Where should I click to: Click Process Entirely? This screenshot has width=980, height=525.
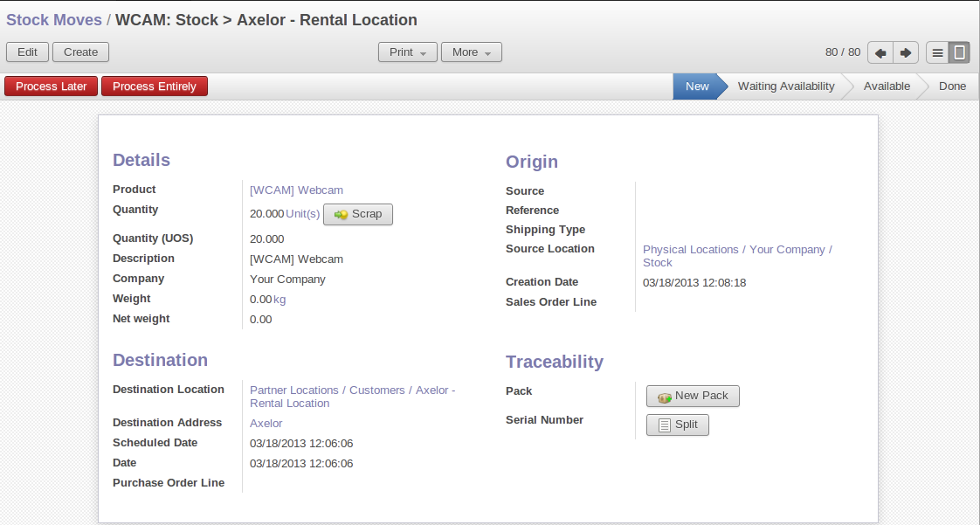pos(155,86)
